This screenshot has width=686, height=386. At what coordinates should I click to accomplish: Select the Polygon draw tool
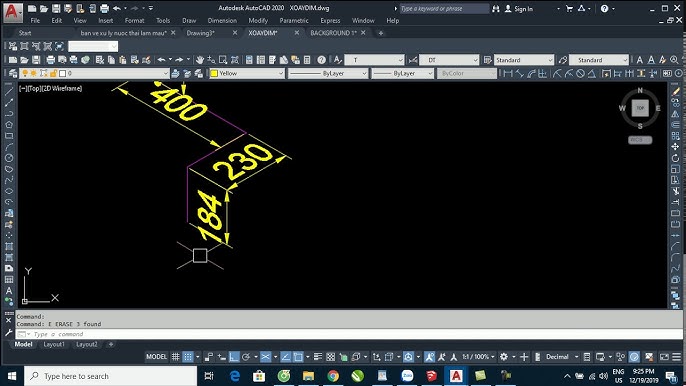[x=9, y=125]
